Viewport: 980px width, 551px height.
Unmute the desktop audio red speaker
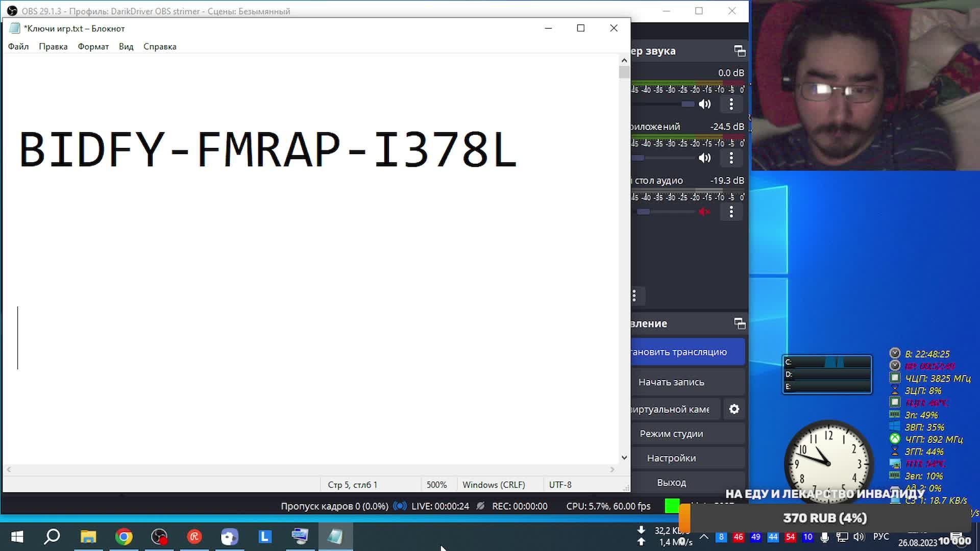pos(704,212)
